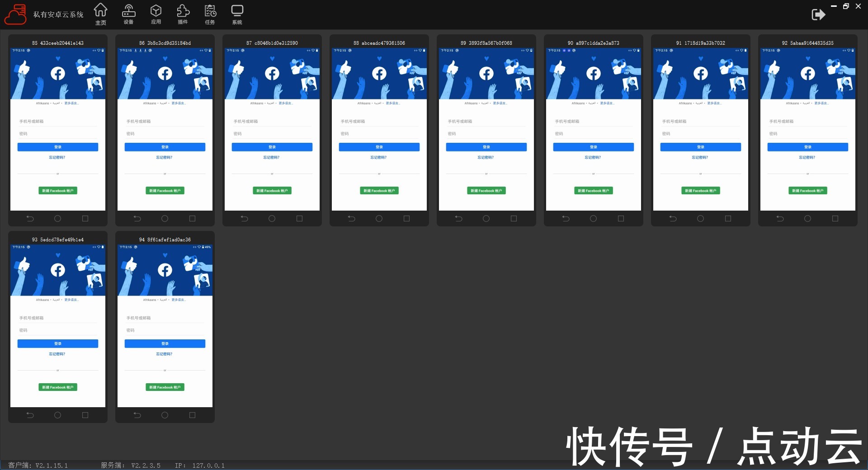
Task: Select device title 85 433ceeb20441e143
Action: pyautogui.click(x=58, y=43)
